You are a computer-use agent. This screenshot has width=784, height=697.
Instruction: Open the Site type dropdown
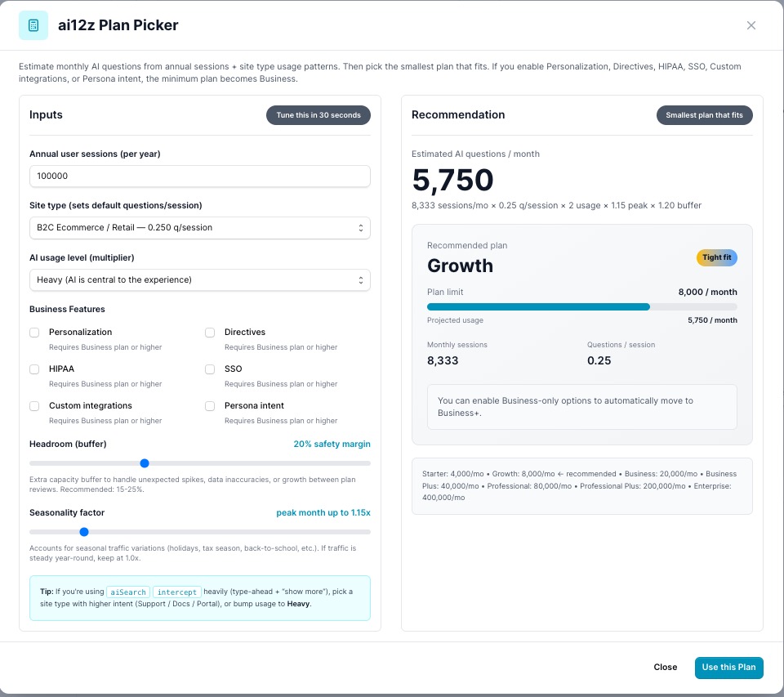pos(199,228)
